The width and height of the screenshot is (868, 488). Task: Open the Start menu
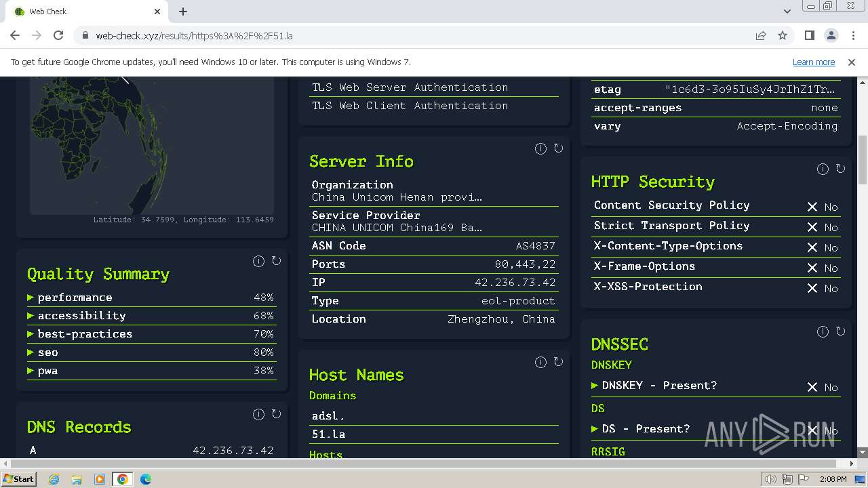[x=18, y=479]
